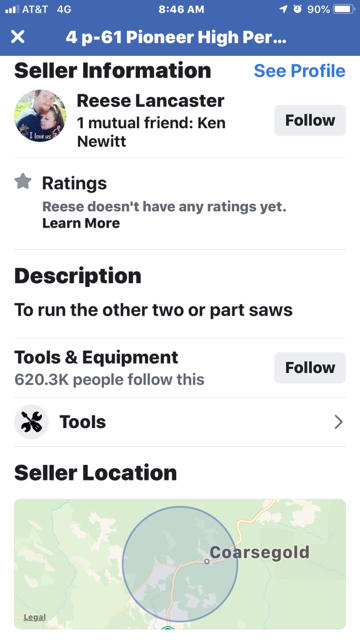
Task: Tap the Tools wrench and screwdriver icon
Action: (31, 422)
